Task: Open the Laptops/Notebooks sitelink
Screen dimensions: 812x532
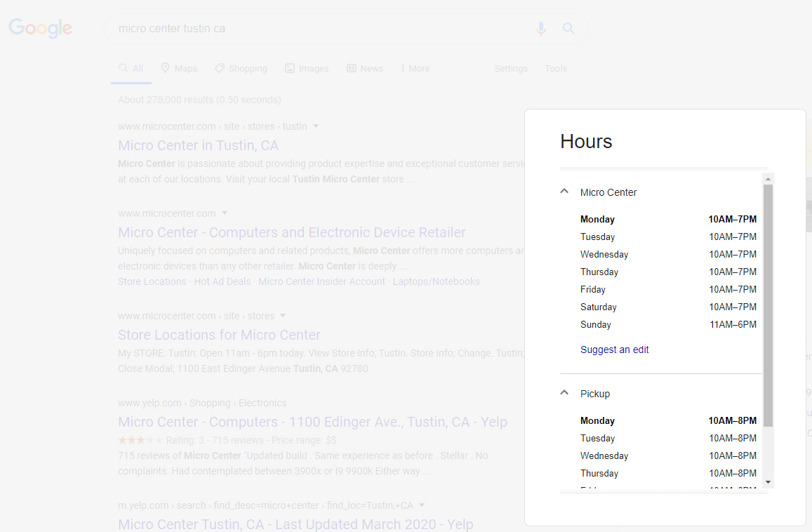Action: 436,282
